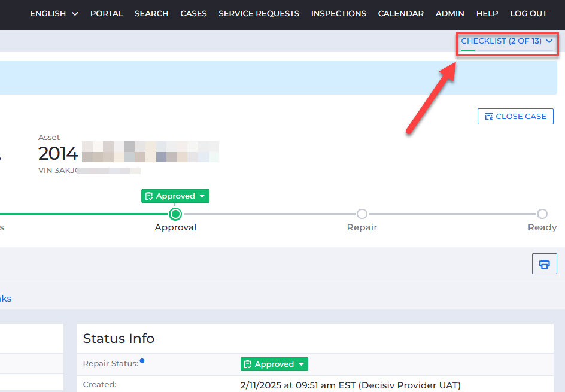Click the Close Case icon
Viewport: 565px width, 392px height.
click(489, 117)
